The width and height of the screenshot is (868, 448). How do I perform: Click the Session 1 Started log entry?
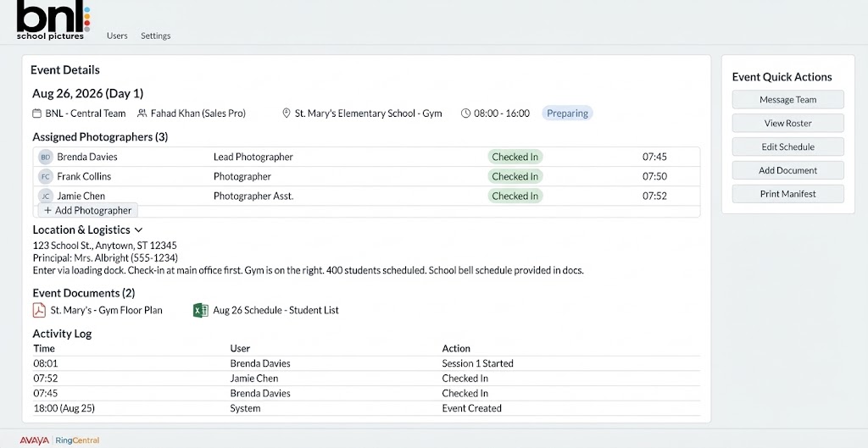coord(478,363)
